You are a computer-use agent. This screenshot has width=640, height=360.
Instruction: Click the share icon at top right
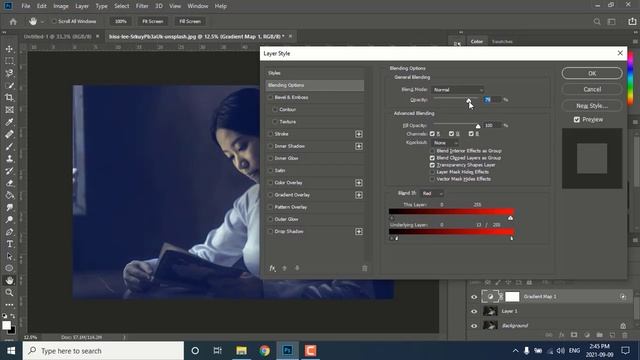632,21
